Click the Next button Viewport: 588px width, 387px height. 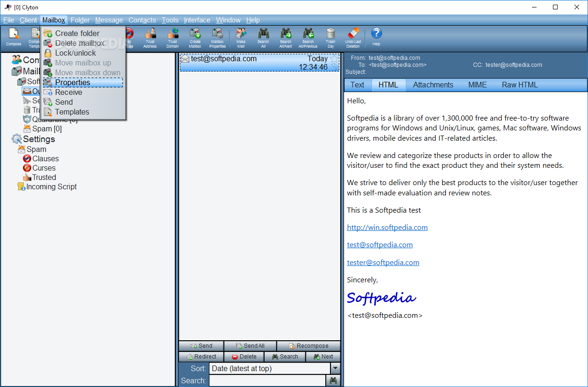click(x=323, y=357)
